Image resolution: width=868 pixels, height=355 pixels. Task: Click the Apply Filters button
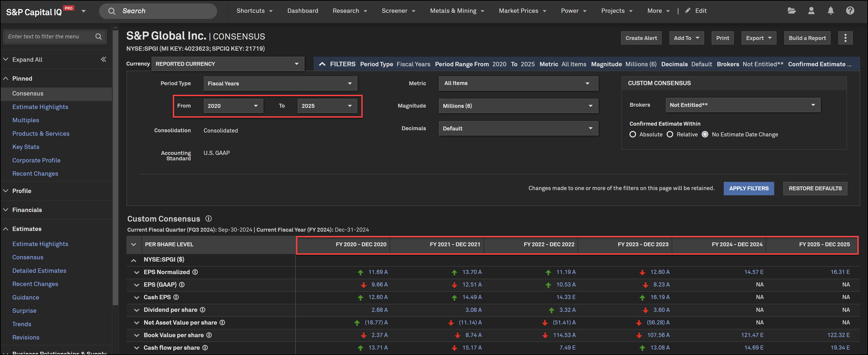click(x=748, y=188)
